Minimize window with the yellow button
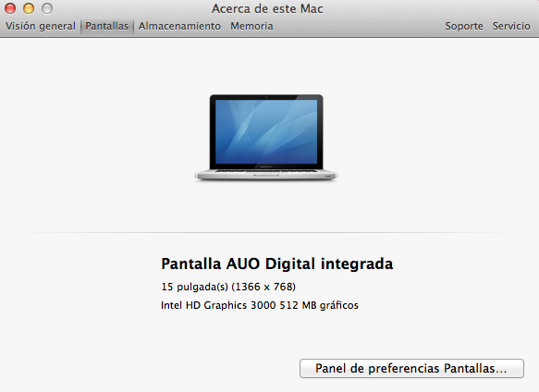 point(29,8)
